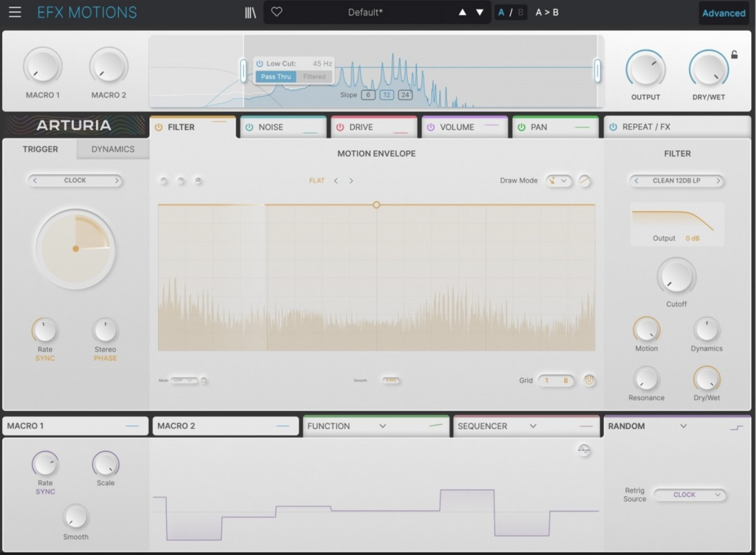This screenshot has width=756, height=555.
Task: Set Low Cut mode to Filtered
Action: click(x=314, y=77)
